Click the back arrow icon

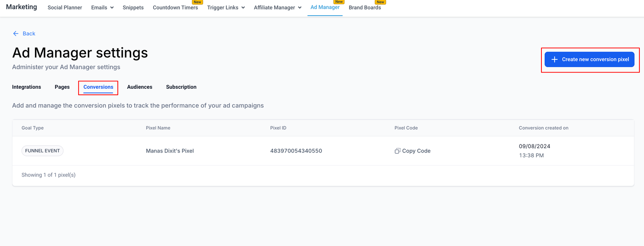(16, 34)
